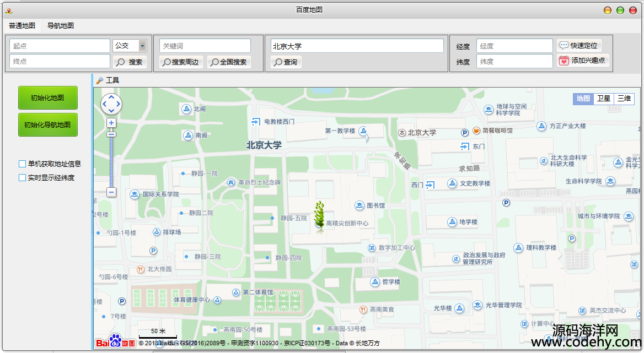The image size is (644, 353).
Task: Click the 革命烈士纪念碑 monument icon
Action: pyautogui.click(x=231, y=182)
